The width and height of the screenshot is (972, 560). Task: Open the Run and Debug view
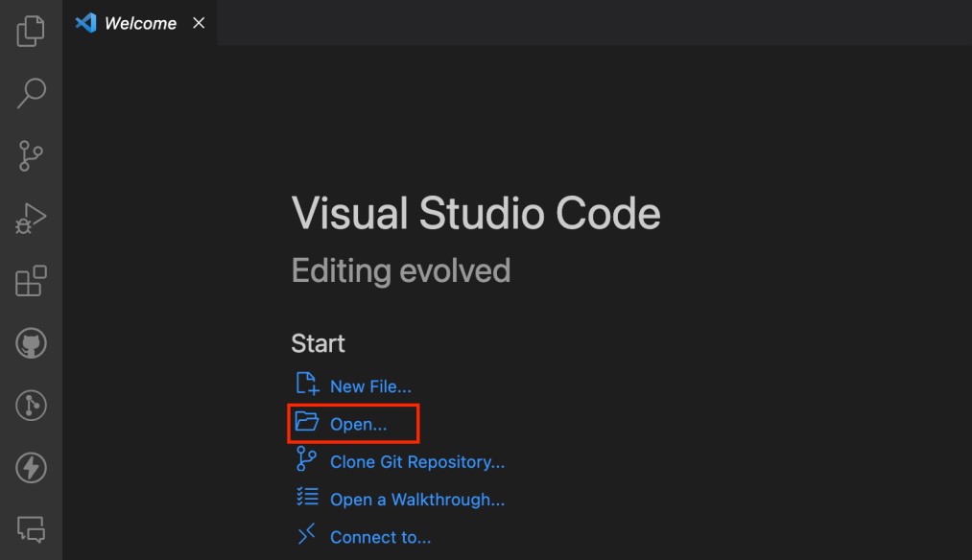pos(31,218)
